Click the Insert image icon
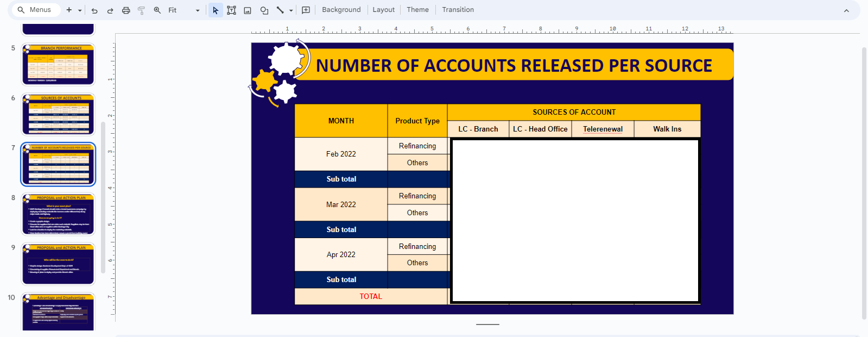 coord(248,10)
